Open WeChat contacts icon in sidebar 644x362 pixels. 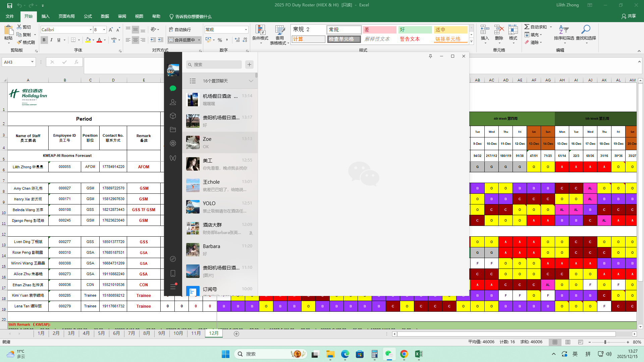173,102
